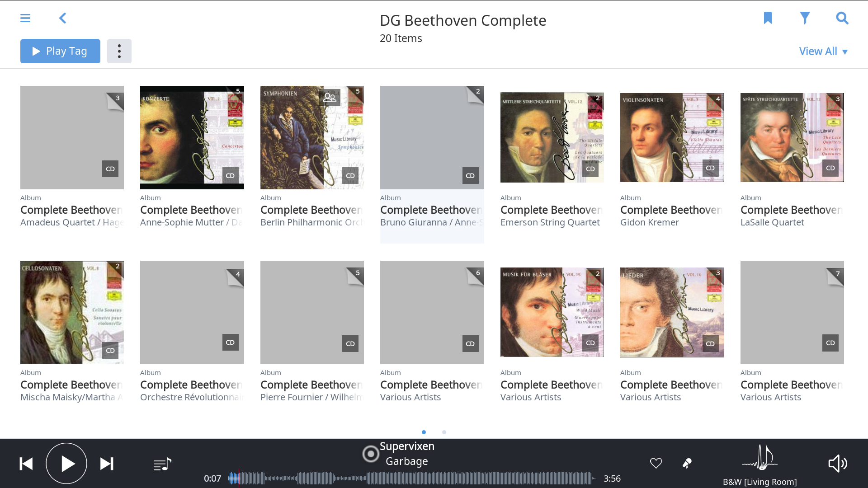868x488 pixels.
Task: Expand the View All dropdown
Action: [x=823, y=52]
